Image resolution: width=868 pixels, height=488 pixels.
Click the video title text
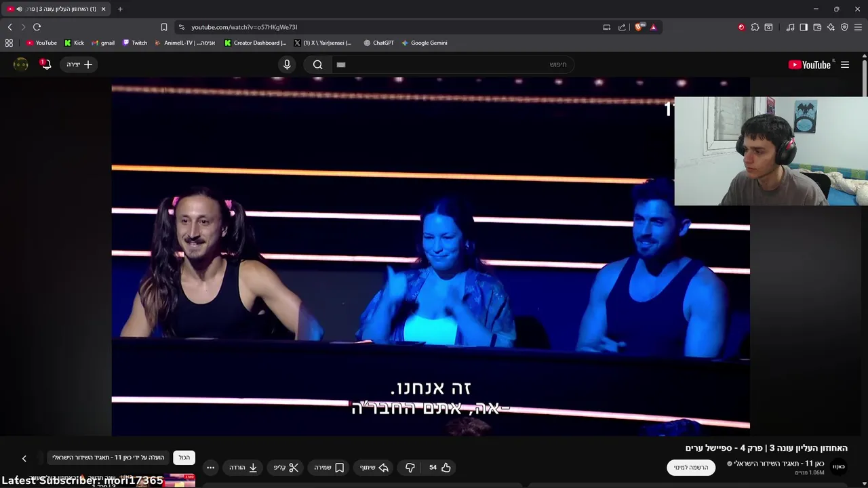[x=766, y=448]
